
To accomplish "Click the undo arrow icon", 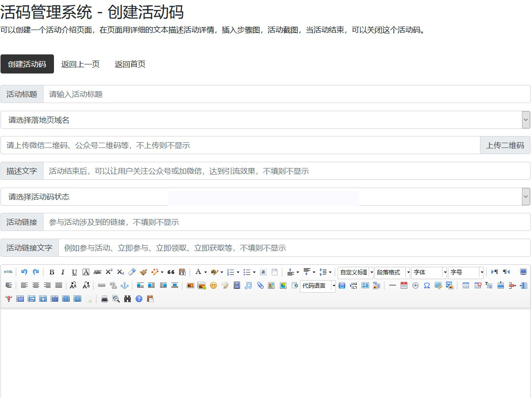I will coord(24,272).
